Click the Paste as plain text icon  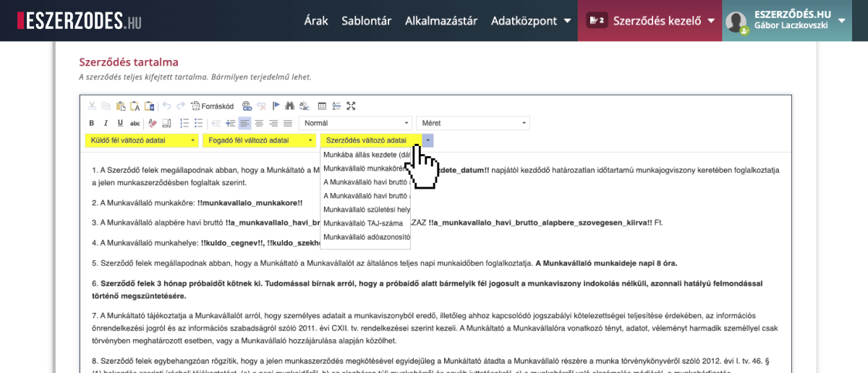pos(135,106)
